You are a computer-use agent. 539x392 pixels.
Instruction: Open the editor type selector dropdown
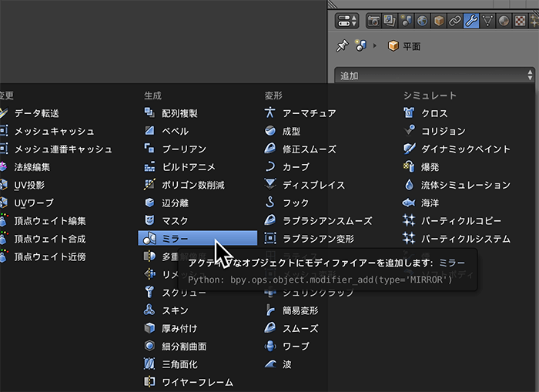click(348, 19)
